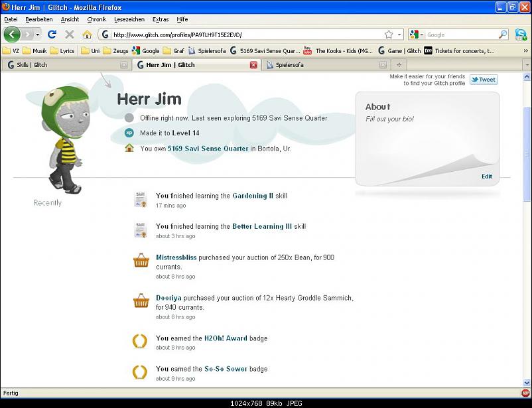Reload the current page

(x=52, y=34)
